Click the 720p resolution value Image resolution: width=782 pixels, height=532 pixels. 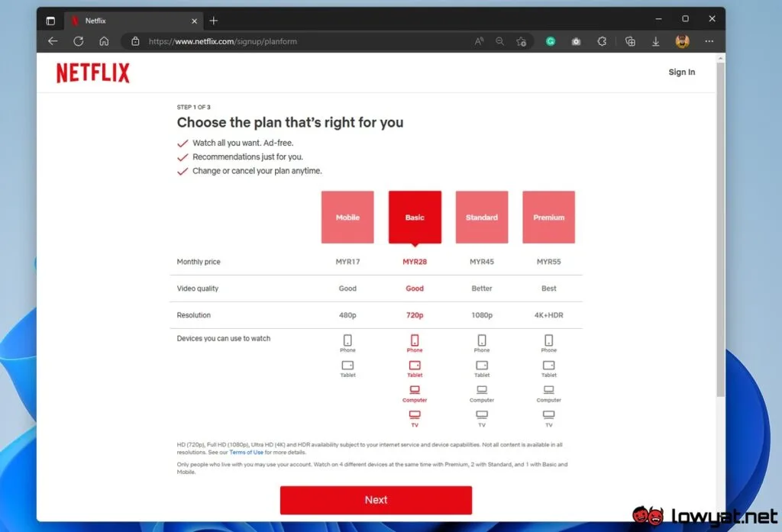click(x=415, y=315)
